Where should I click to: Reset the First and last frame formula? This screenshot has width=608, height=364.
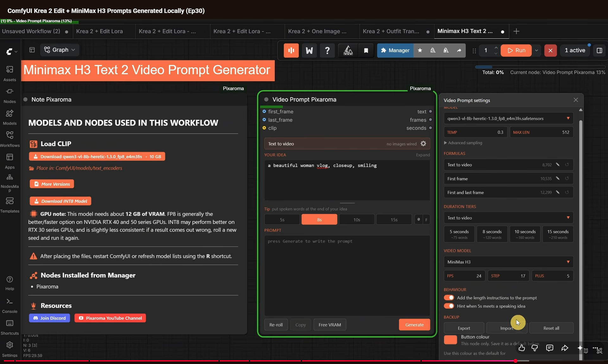point(567,192)
